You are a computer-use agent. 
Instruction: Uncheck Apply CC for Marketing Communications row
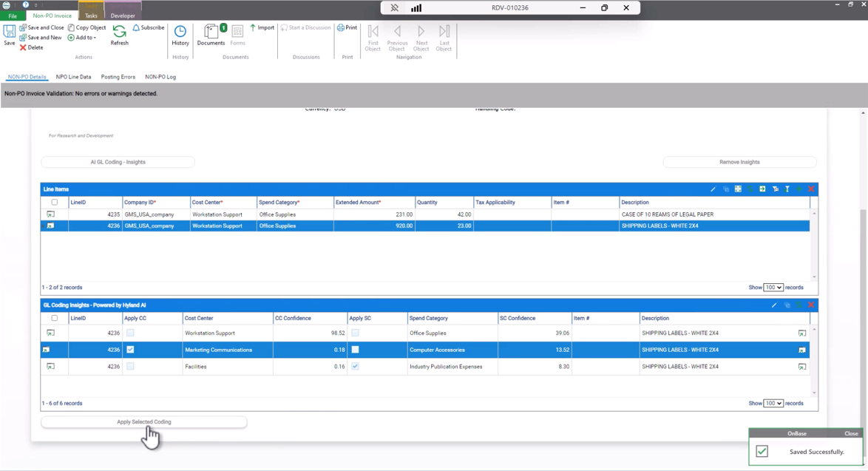pyautogui.click(x=130, y=350)
